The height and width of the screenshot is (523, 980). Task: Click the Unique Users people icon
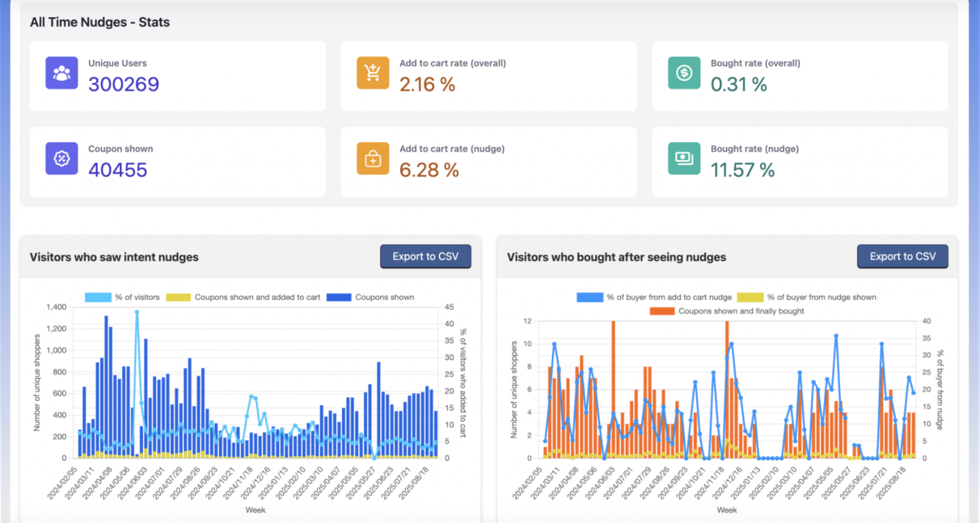(x=62, y=73)
